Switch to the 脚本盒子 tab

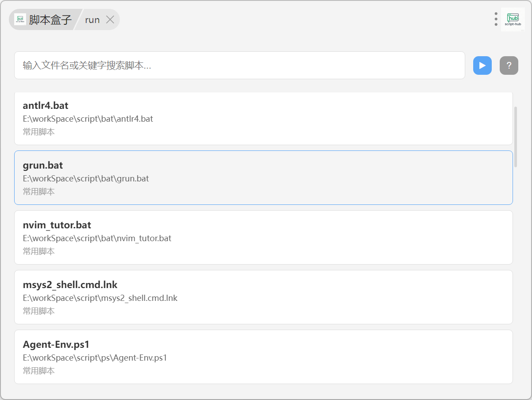(x=50, y=19)
